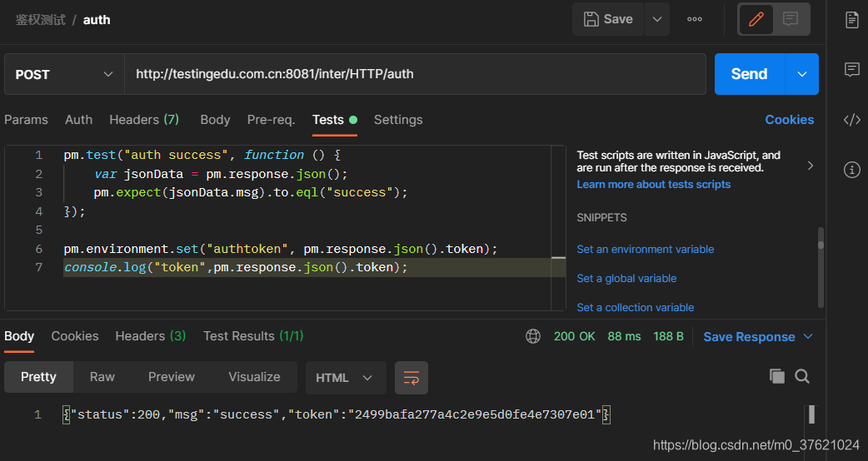Click the request URL input field

coord(415,74)
